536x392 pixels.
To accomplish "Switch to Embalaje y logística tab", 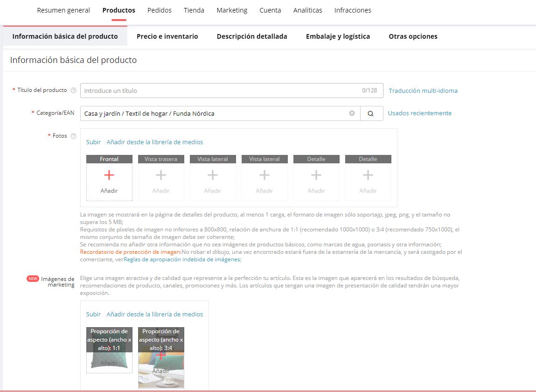I will point(338,36).
